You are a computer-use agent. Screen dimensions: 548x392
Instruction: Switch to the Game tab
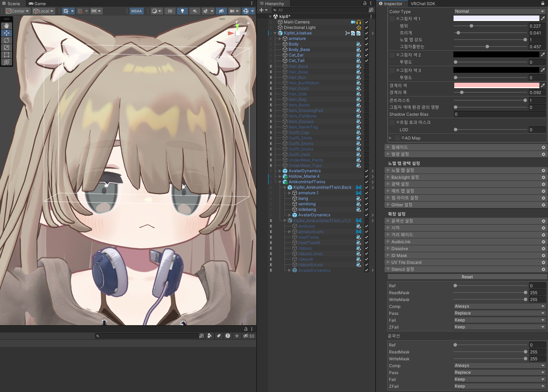37,3
